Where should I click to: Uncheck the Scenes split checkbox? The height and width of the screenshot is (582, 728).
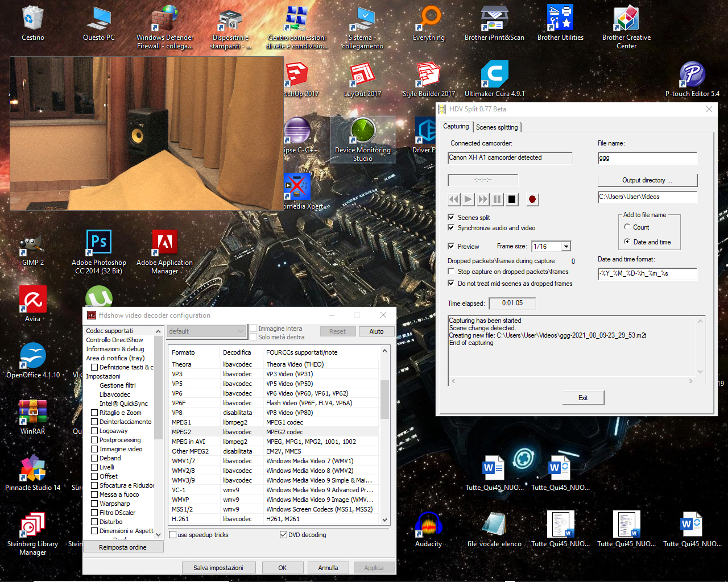point(451,218)
